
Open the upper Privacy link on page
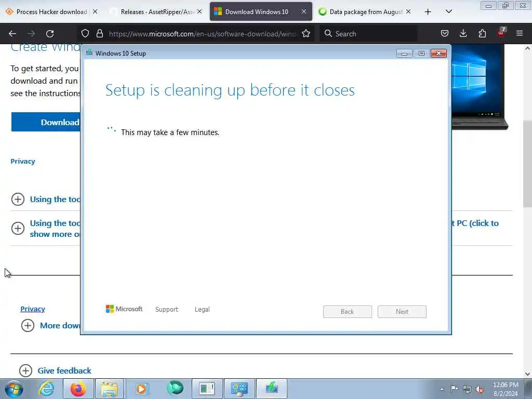(23, 162)
